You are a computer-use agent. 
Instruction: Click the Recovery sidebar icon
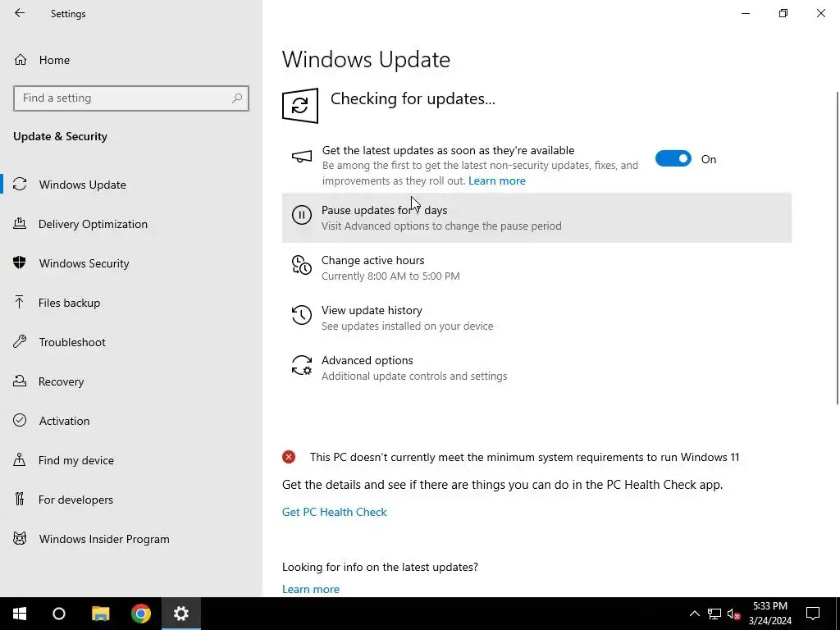click(20, 381)
